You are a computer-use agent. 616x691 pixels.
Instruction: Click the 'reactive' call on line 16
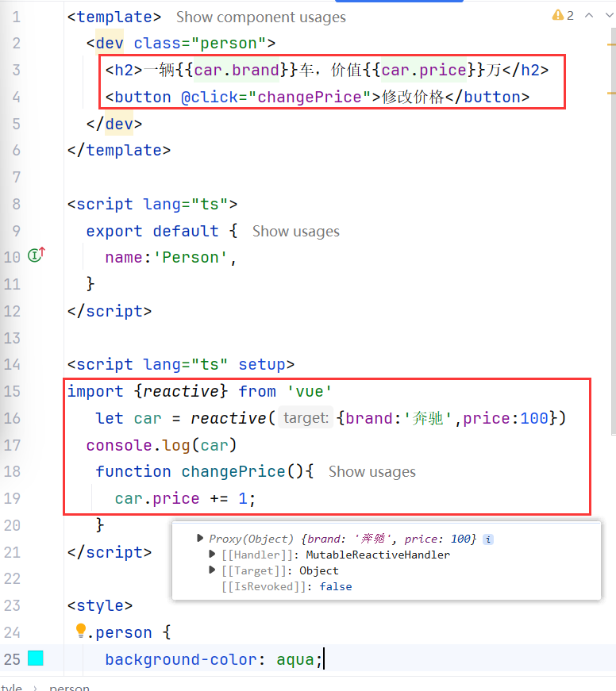pyautogui.click(x=229, y=418)
